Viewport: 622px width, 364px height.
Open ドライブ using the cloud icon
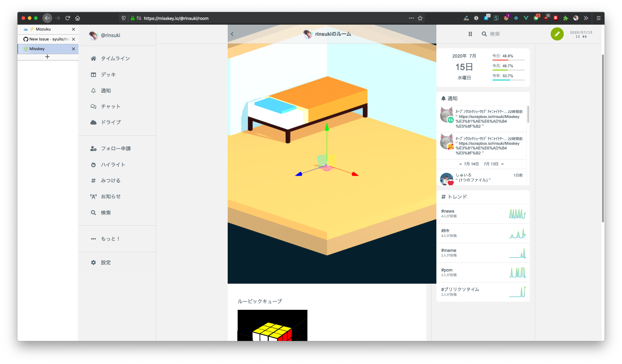[93, 122]
